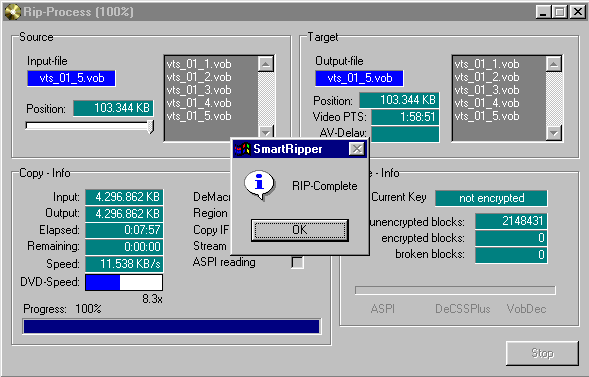This screenshot has width=589, height=377.
Task: Select vts_01_1.vob in Source list
Action: point(199,64)
